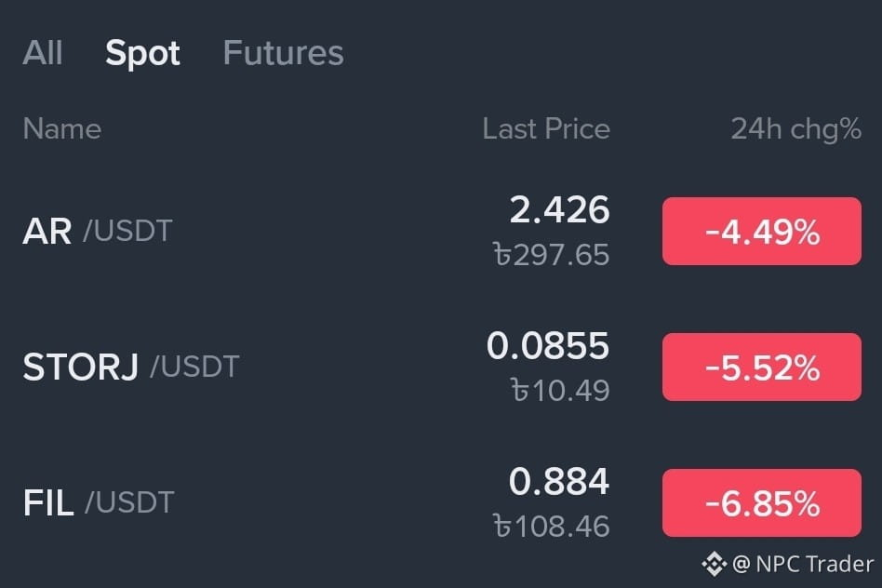Sort list by Name column header
The image size is (882, 588).
tap(62, 128)
